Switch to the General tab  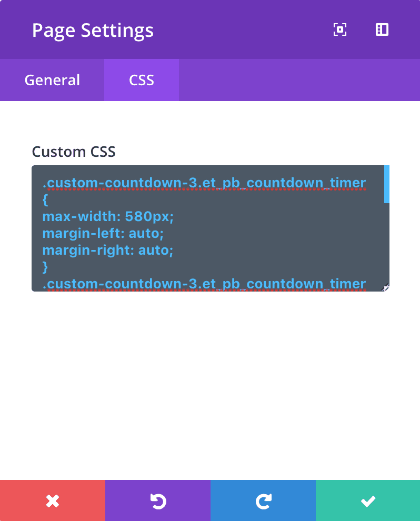(x=52, y=80)
